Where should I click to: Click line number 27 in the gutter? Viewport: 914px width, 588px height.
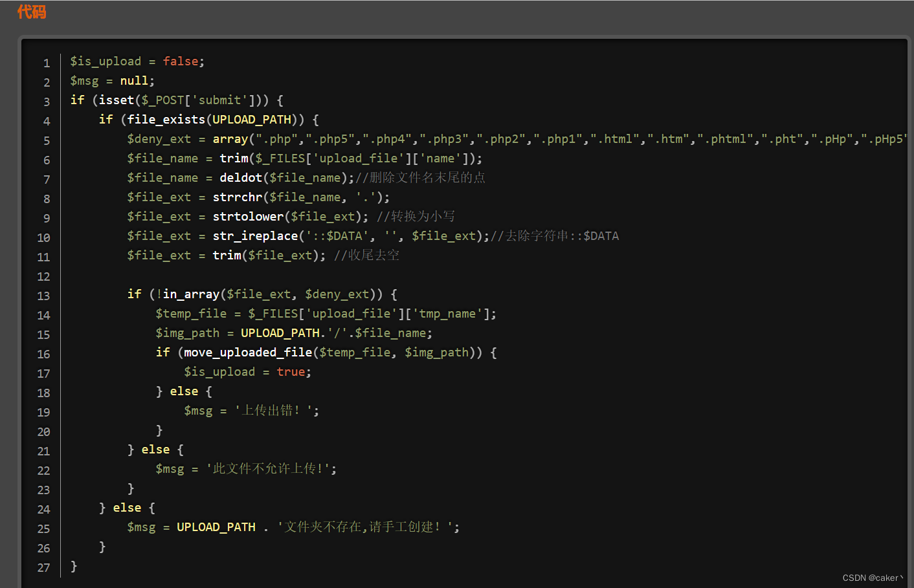[43, 567]
